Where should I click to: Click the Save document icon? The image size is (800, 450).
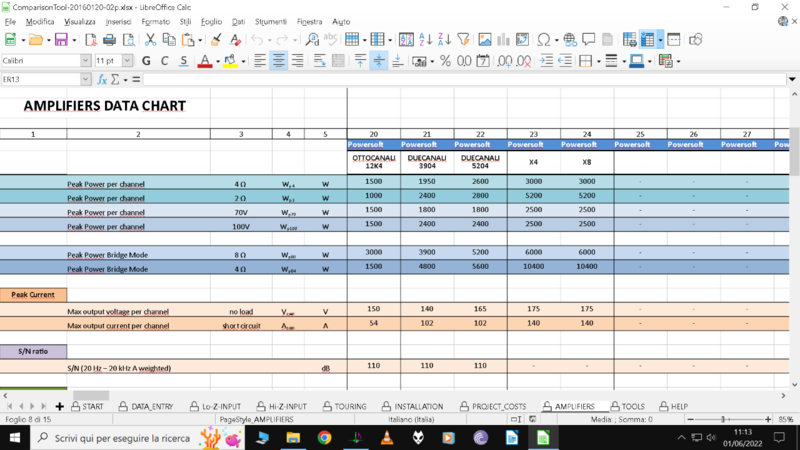click(x=61, y=40)
